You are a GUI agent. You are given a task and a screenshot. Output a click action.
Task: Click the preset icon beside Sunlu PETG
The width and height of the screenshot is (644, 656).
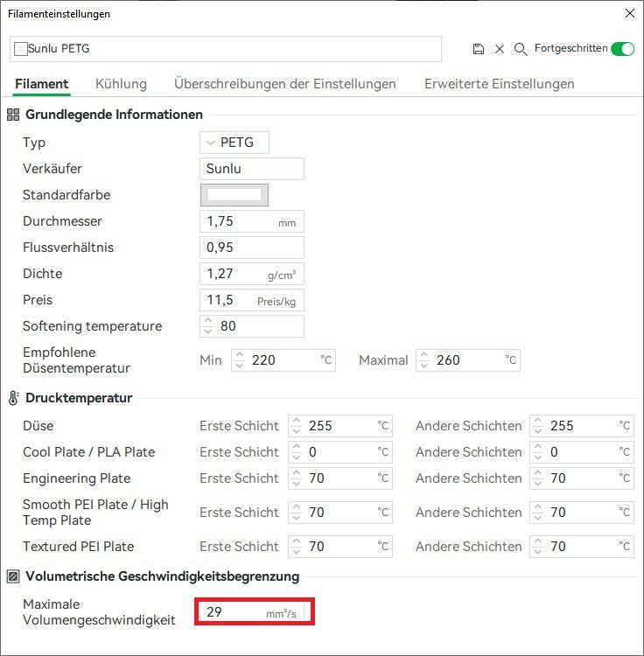(21, 49)
